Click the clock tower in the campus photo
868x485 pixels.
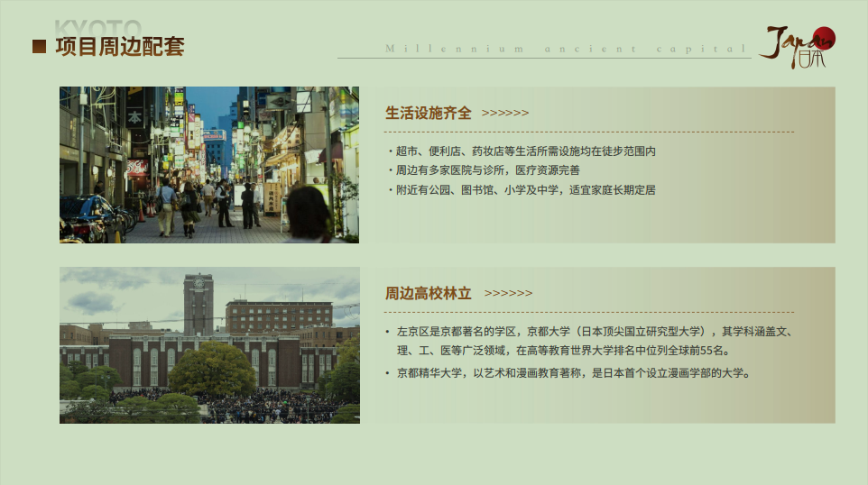199,302
